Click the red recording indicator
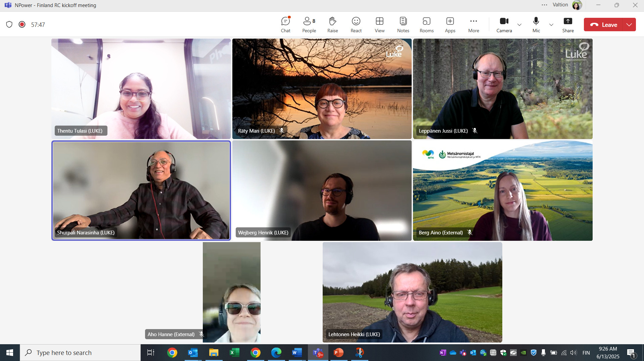The image size is (644, 361). [x=22, y=25]
